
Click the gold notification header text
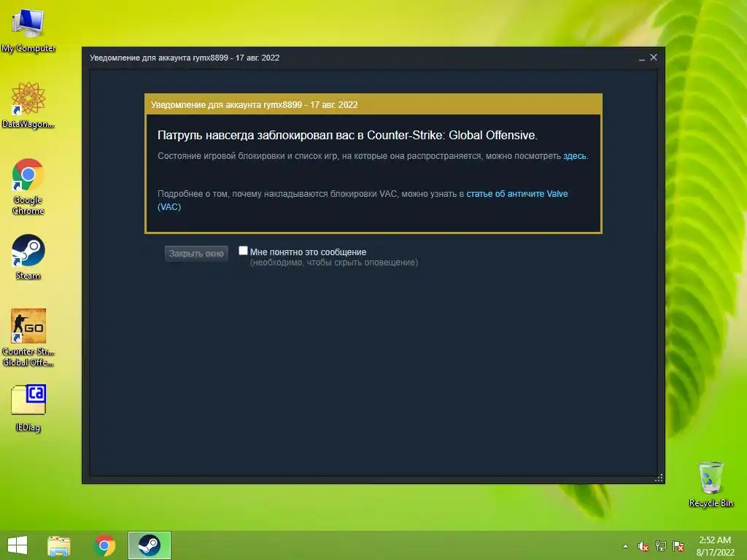[254, 105]
